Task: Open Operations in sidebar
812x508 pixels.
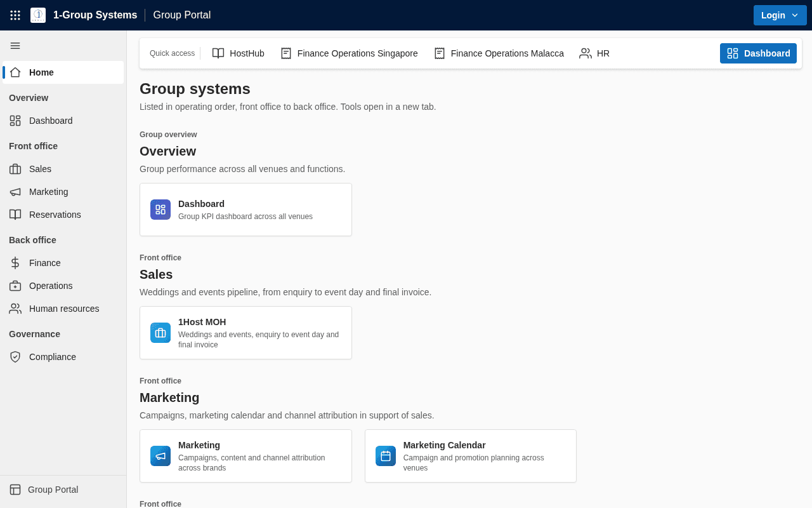Action: point(63,286)
